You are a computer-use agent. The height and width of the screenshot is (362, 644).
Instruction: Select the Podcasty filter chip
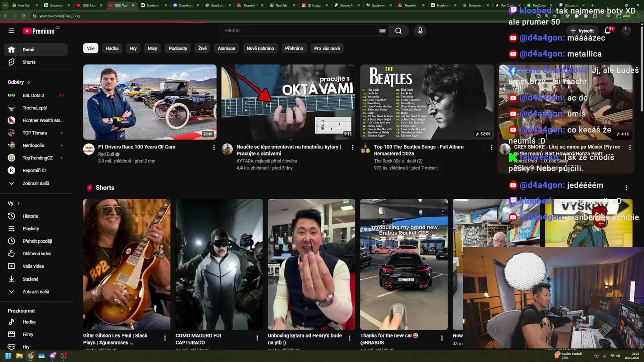pyautogui.click(x=178, y=48)
